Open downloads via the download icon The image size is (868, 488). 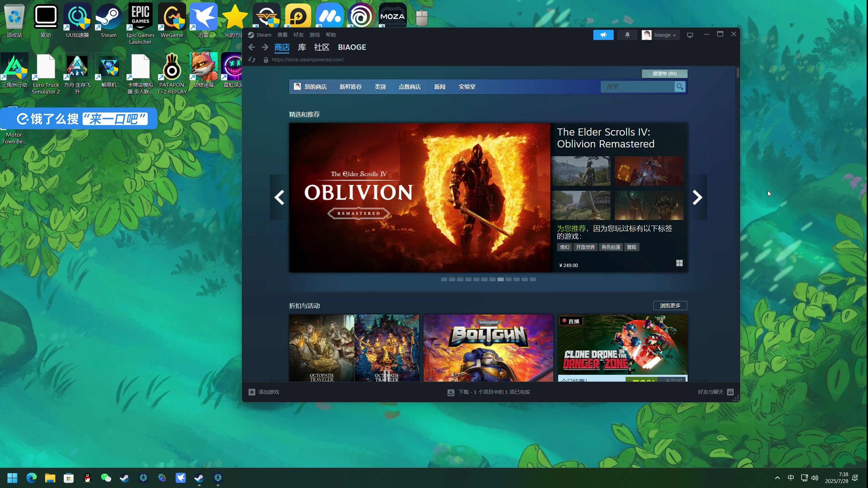[451, 392]
